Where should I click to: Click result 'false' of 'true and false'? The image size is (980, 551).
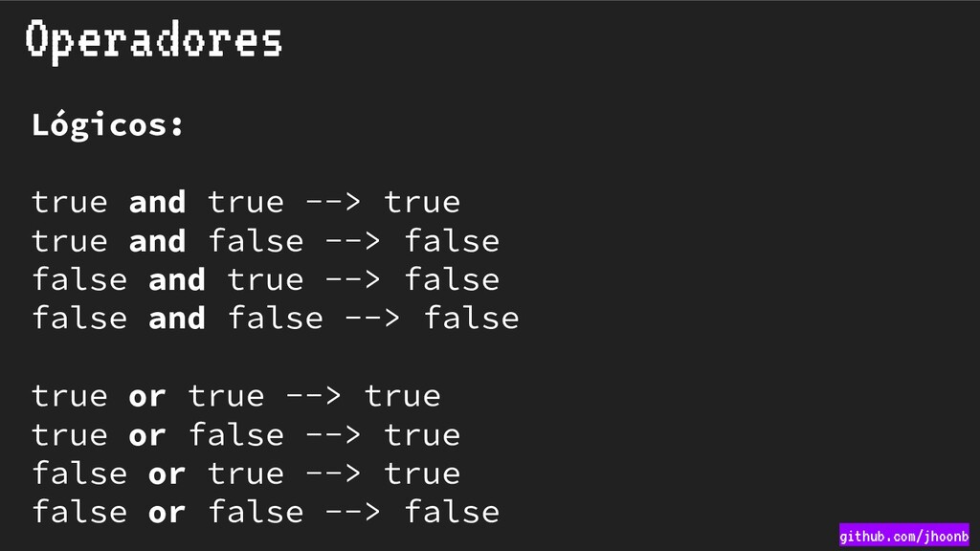coord(452,241)
